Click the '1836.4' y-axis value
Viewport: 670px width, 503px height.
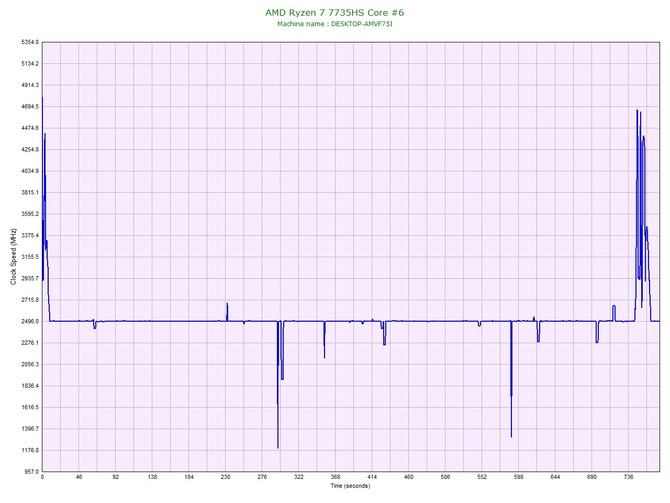30,386
